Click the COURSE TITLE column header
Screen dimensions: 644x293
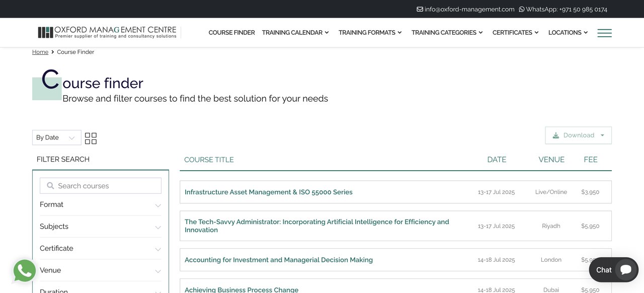pos(209,160)
